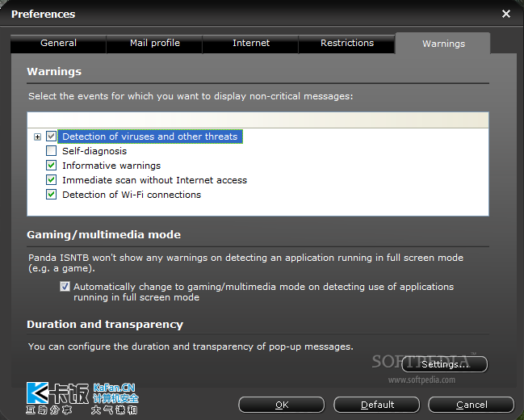Restore values with the Default button
This screenshot has height=420, width=524.
tap(376, 405)
